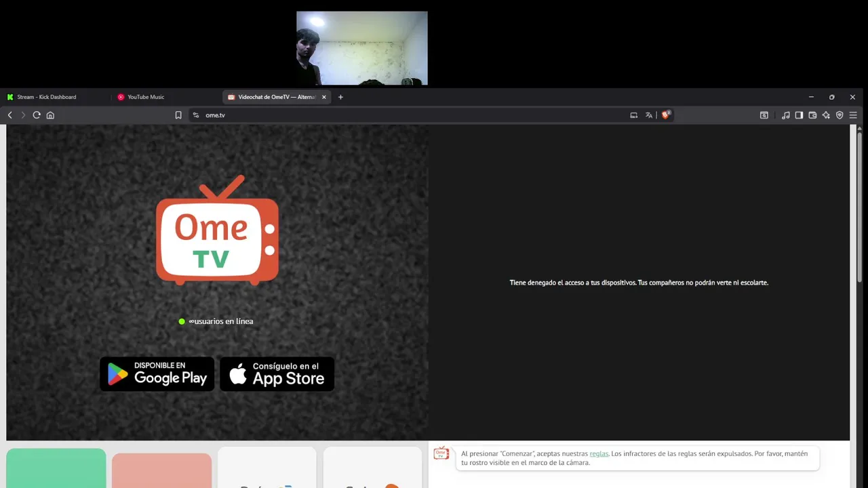868x488 pixels.
Task: Open the Google Play download badge
Action: [x=157, y=374]
